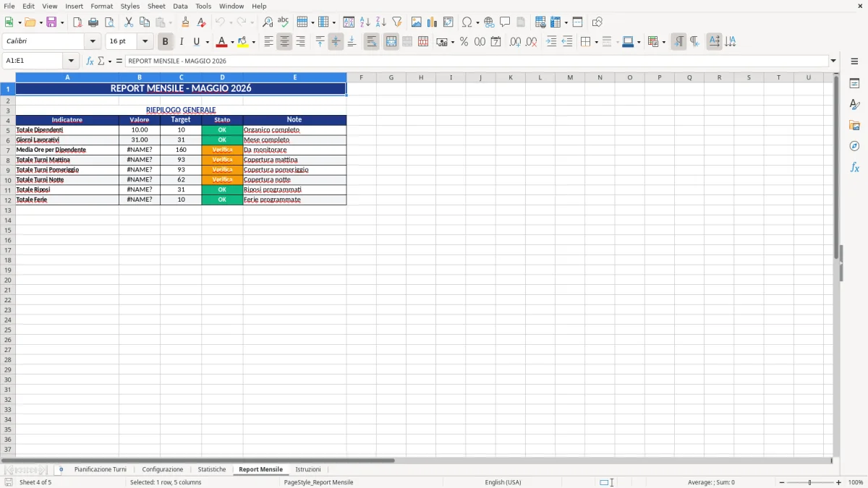The image size is (868, 488).
Task: Toggle Bold formatting
Action: [166, 42]
